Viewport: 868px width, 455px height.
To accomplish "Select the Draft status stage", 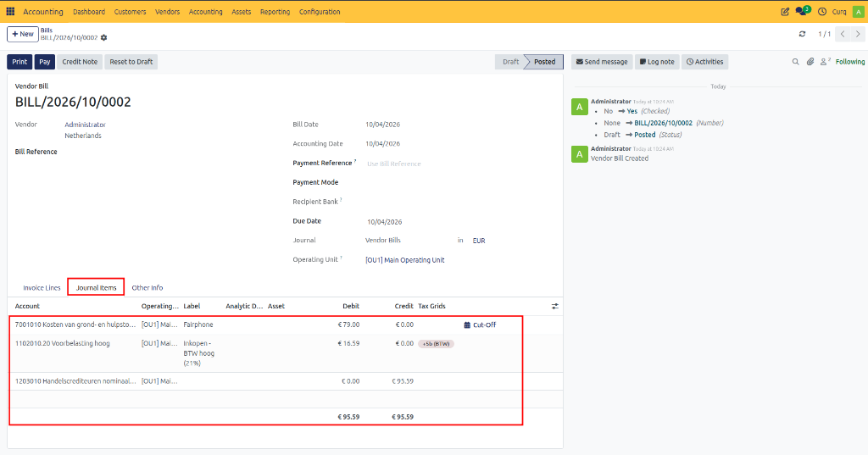I will click(510, 62).
